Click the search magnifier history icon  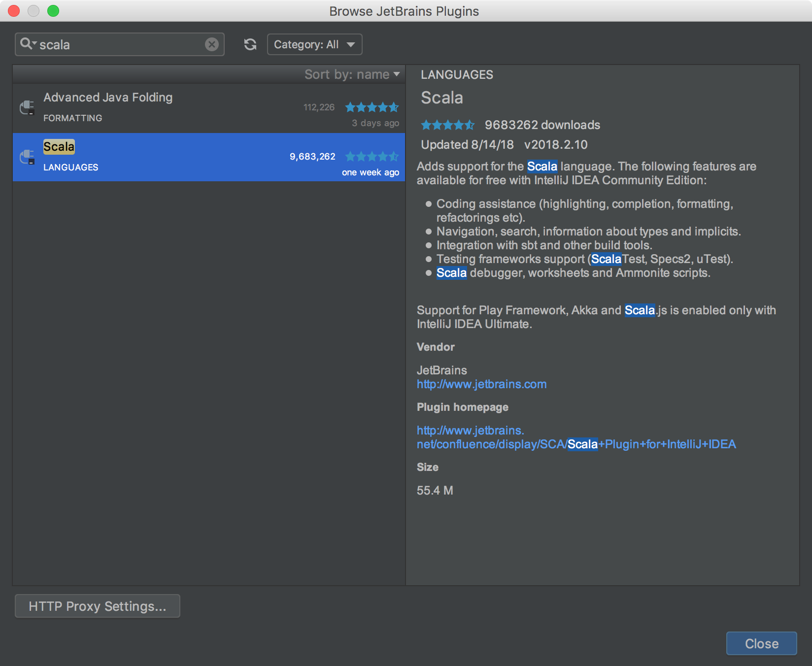pyautogui.click(x=28, y=44)
